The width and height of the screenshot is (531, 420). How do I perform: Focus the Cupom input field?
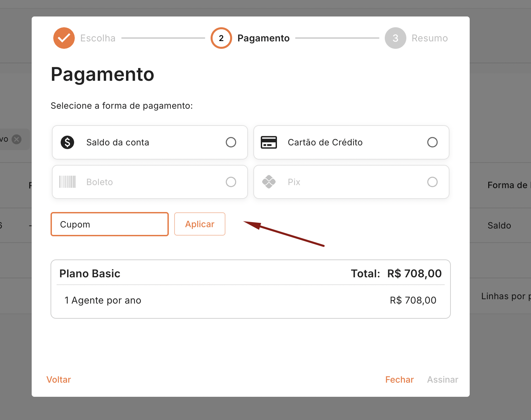click(x=110, y=224)
